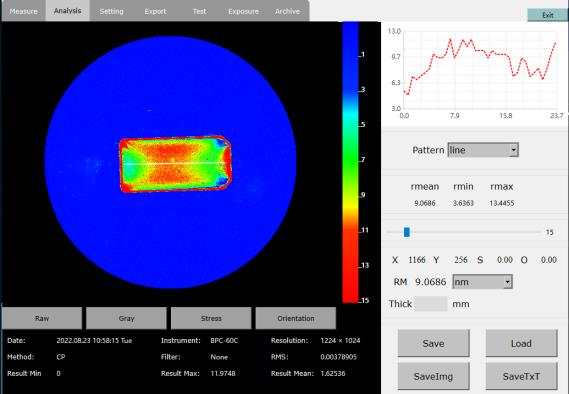The height and width of the screenshot is (394, 569).
Task: Click the Filter value None
Action: (x=219, y=357)
